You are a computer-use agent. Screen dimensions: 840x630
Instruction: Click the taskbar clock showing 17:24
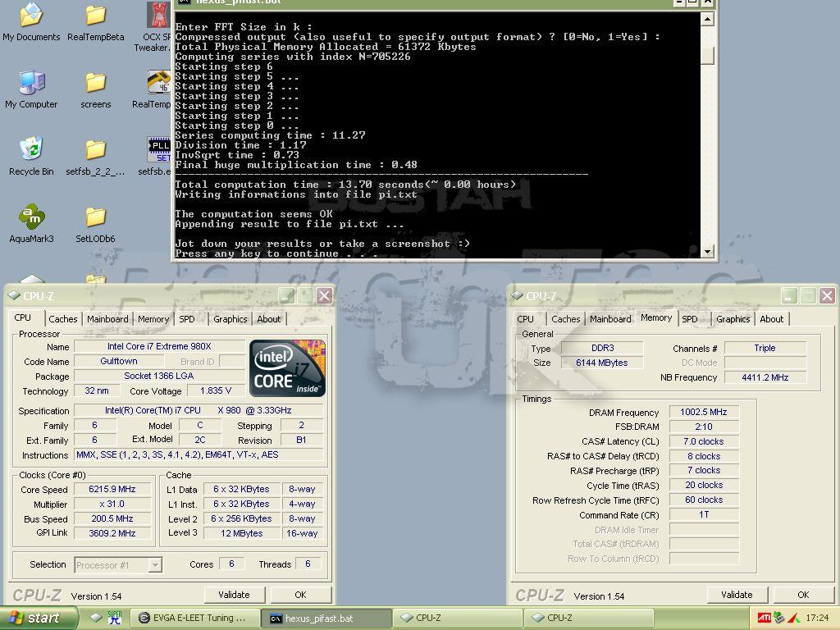[817, 619]
